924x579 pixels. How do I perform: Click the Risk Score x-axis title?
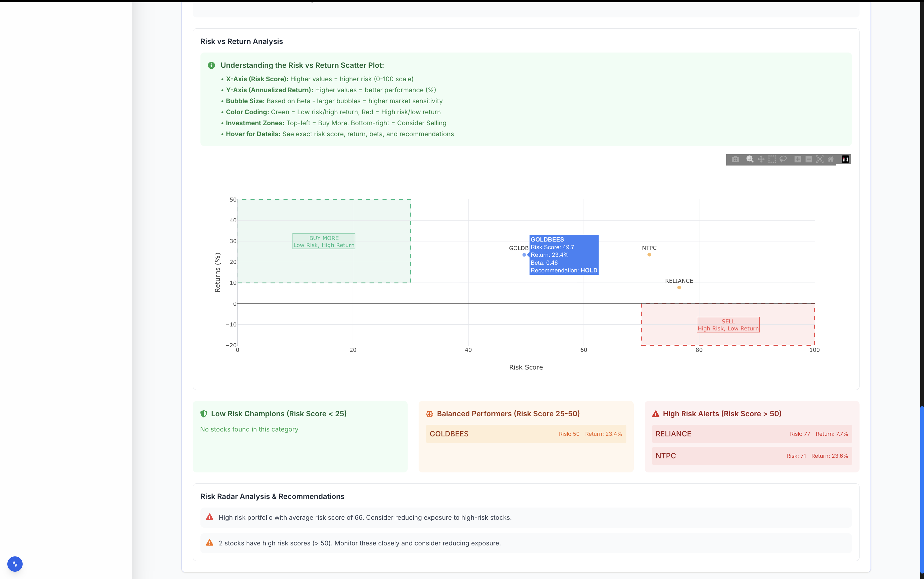pyautogui.click(x=526, y=367)
